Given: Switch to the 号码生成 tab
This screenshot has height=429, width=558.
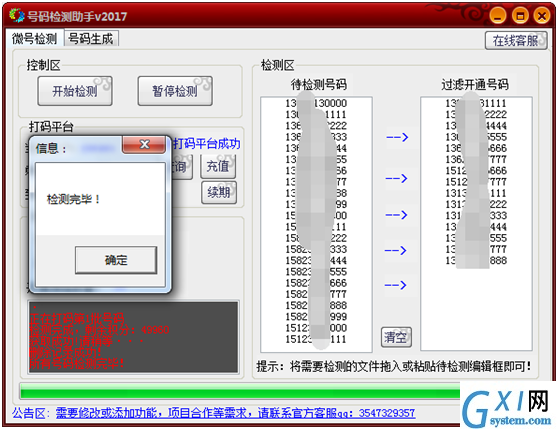Looking at the screenshot, I should (x=91, y=38).
